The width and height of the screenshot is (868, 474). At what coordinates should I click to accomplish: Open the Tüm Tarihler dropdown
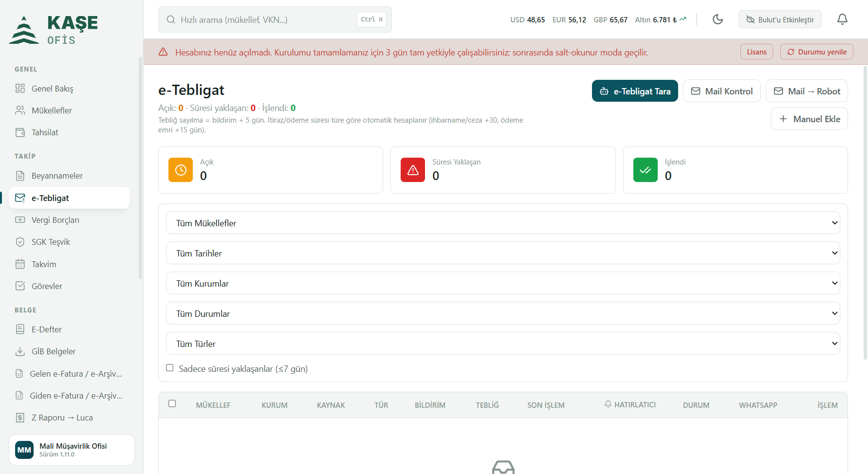[503, 253]
